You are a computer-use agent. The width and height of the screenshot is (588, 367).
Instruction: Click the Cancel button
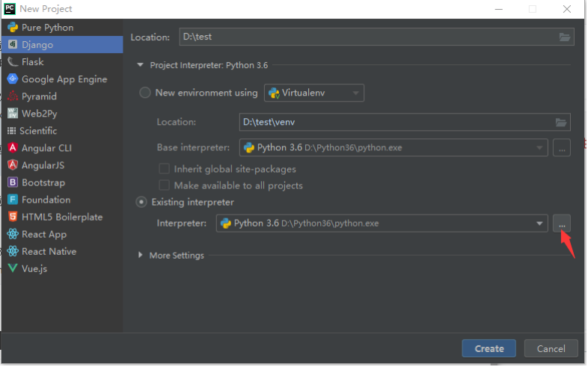[551, 348]
